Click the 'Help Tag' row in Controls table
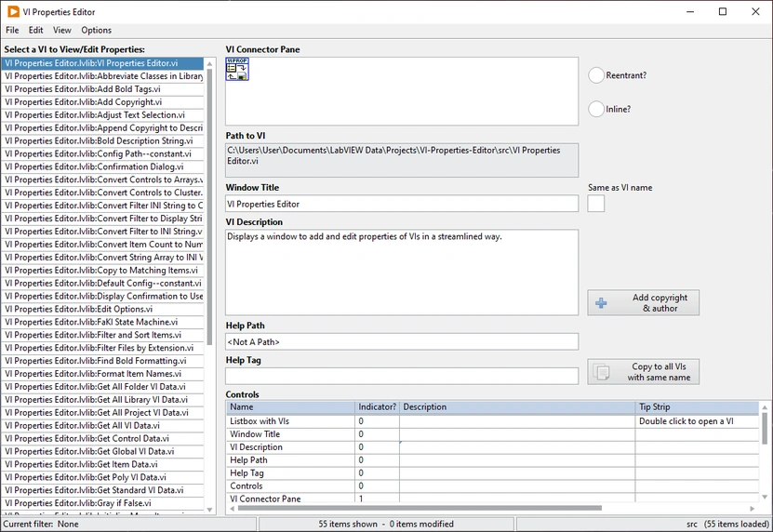 pyautogui.click(x=492, y=472)
